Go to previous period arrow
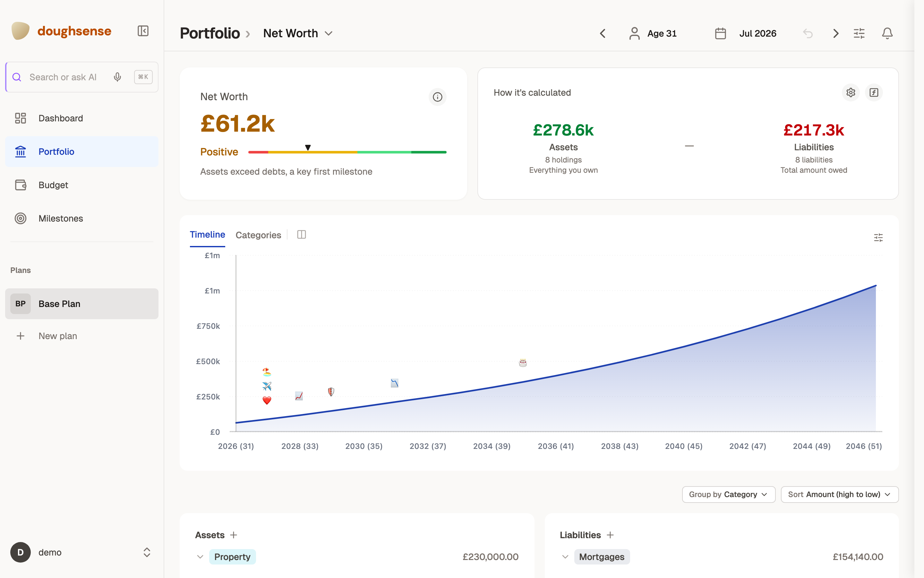Image resolution: width=924 pixels, height=578 pixels. tap(603, 34)
